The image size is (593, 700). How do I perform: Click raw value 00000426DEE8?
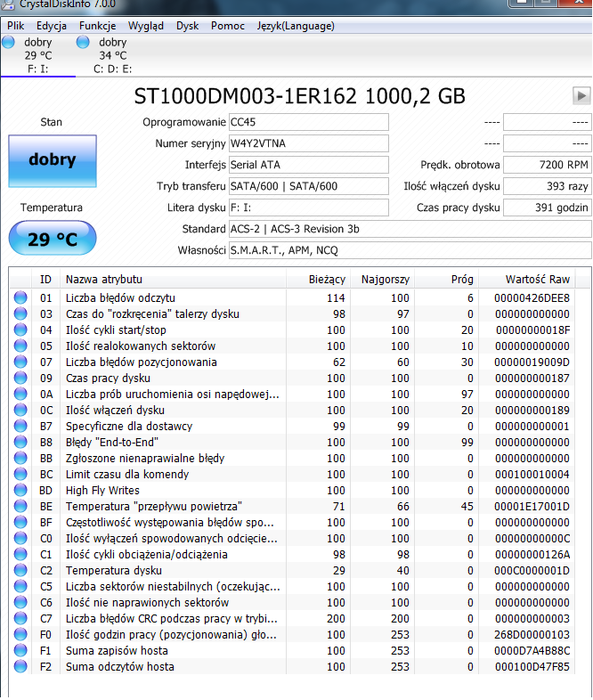click(x=532, y=297)
